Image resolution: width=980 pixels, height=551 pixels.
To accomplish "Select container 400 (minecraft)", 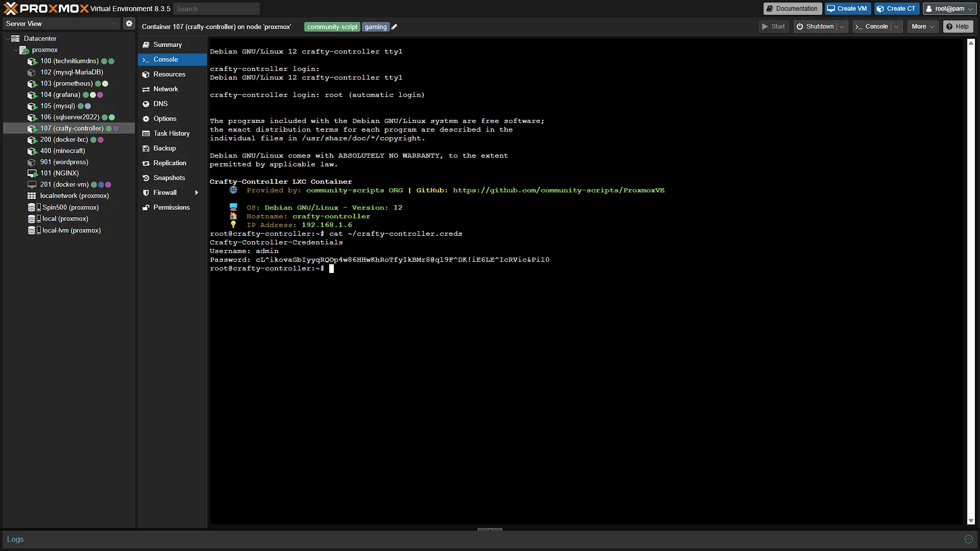I will click(x=62, y=151).
